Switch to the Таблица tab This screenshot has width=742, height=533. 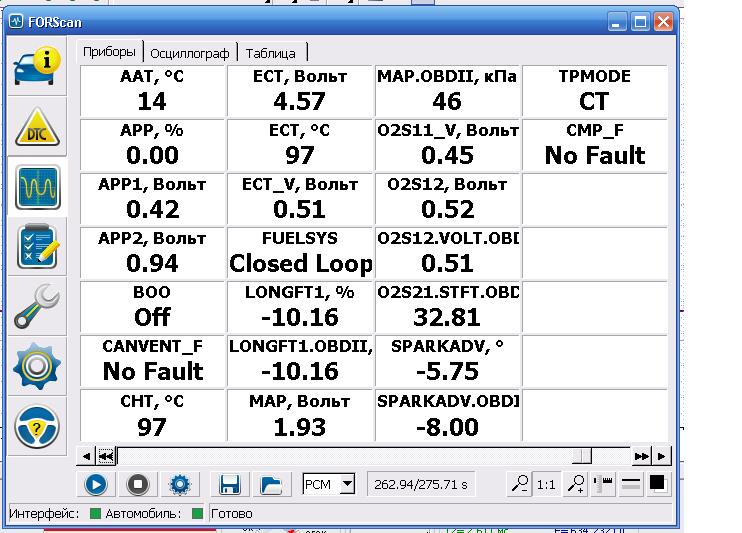[271, 53]
